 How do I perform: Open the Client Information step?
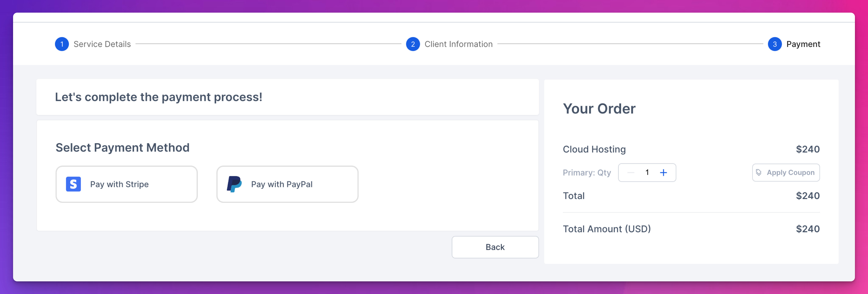tap(458, 44)
